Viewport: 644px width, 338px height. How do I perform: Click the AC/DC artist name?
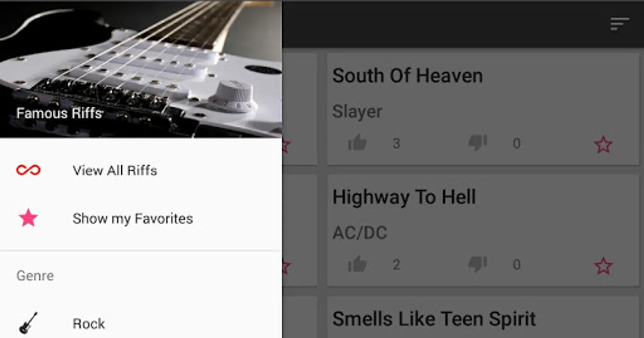360,233
